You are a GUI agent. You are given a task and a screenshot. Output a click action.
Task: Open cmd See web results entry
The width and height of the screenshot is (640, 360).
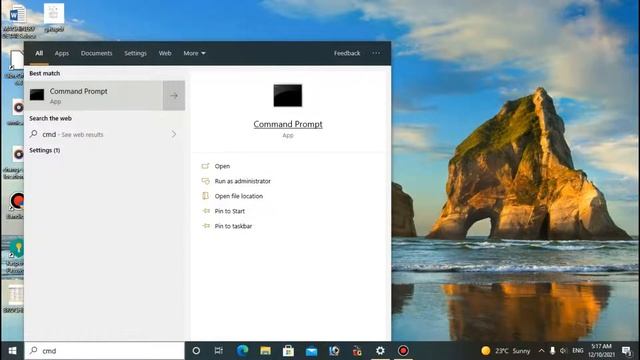click(104, 134)
